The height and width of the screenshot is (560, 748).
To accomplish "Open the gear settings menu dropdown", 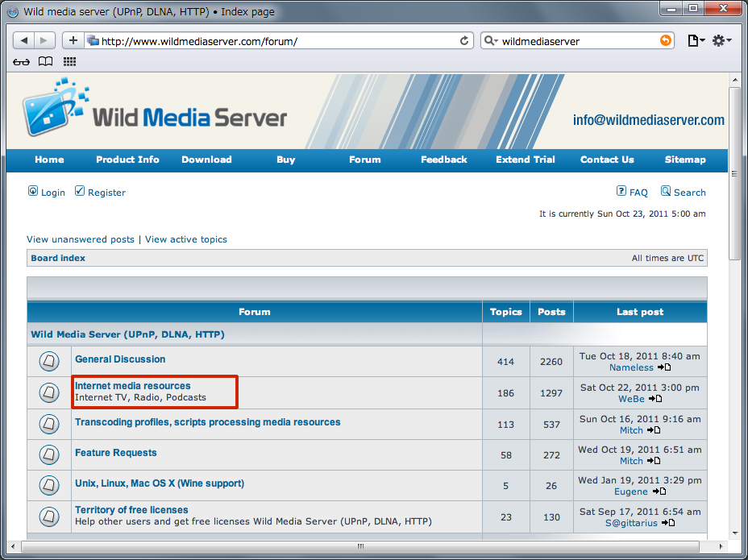I will tap(721, 41).
